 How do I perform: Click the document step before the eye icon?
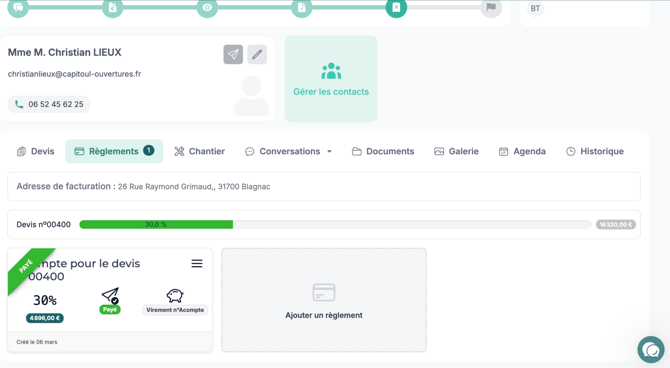point(112,7)
